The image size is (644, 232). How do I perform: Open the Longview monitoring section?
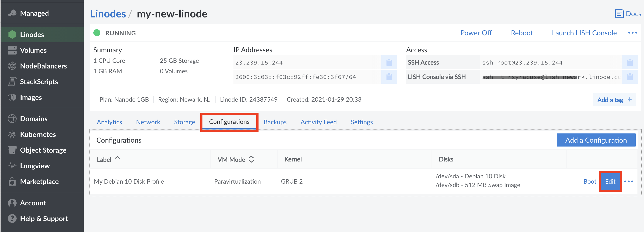35,165
